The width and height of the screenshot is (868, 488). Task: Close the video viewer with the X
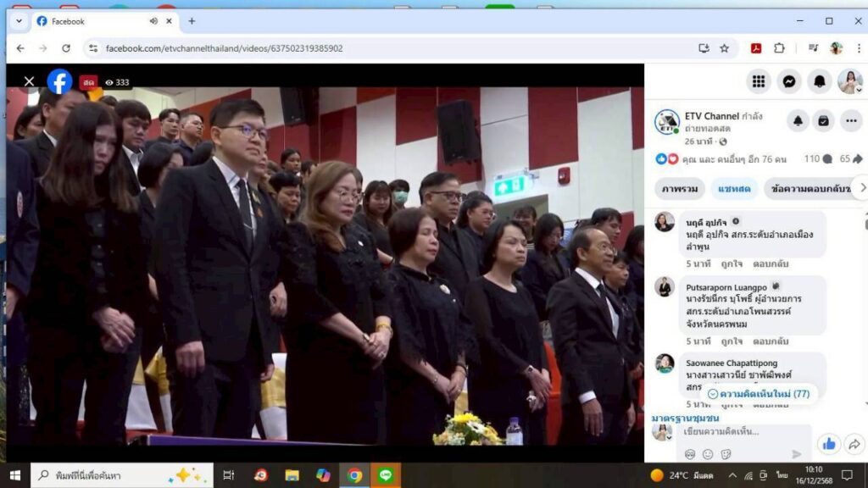point(29,82)
